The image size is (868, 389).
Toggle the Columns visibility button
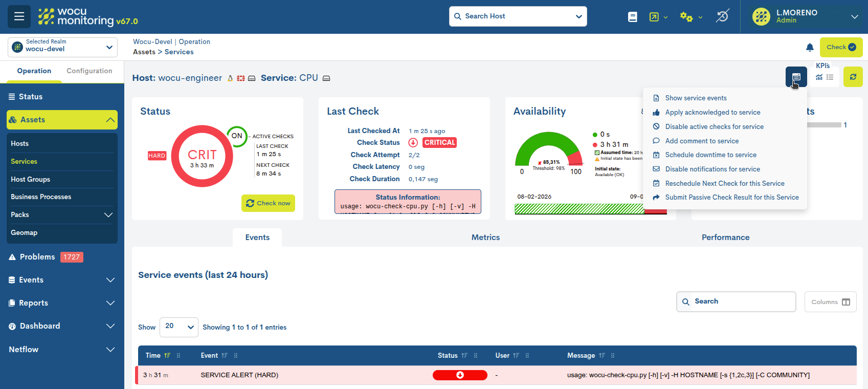pos(830,302)
